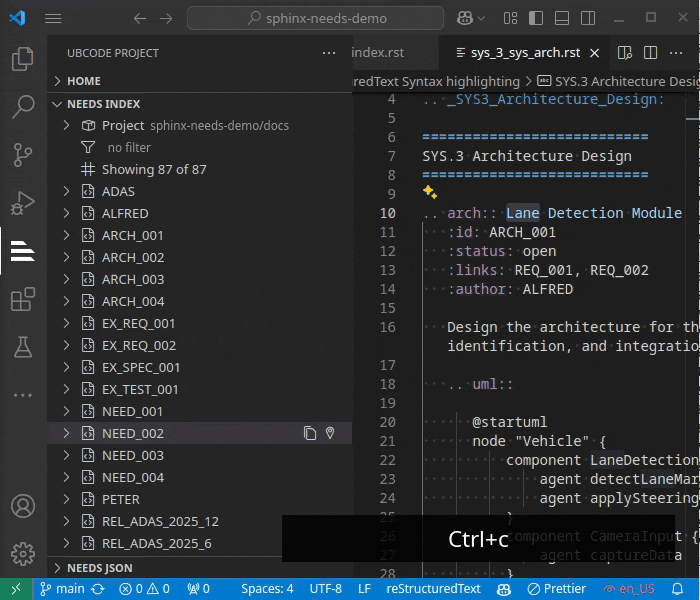
Task: Expand the ARCH_001 tree item
Action: tap(67, 235)
